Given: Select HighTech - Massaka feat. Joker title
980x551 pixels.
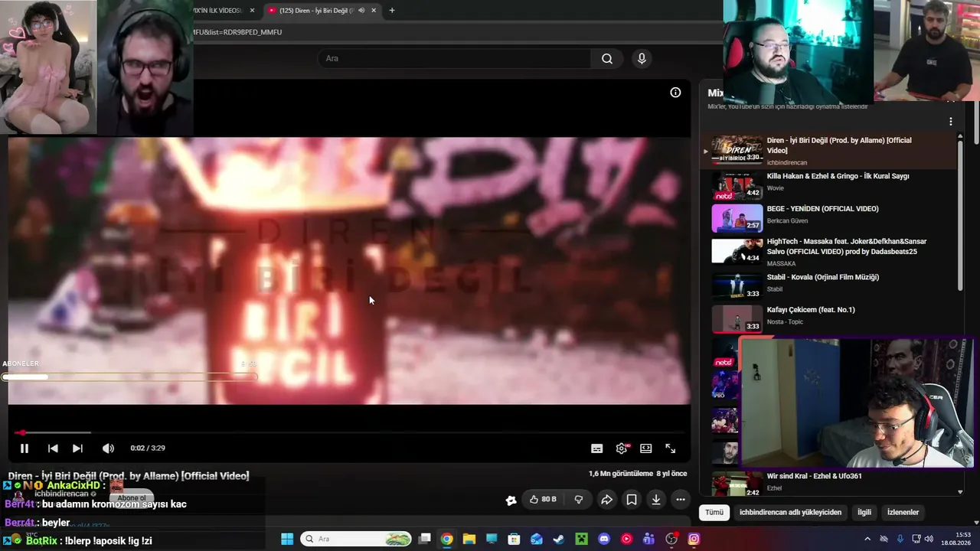Looking at the screenshot, I should [846, 246].
